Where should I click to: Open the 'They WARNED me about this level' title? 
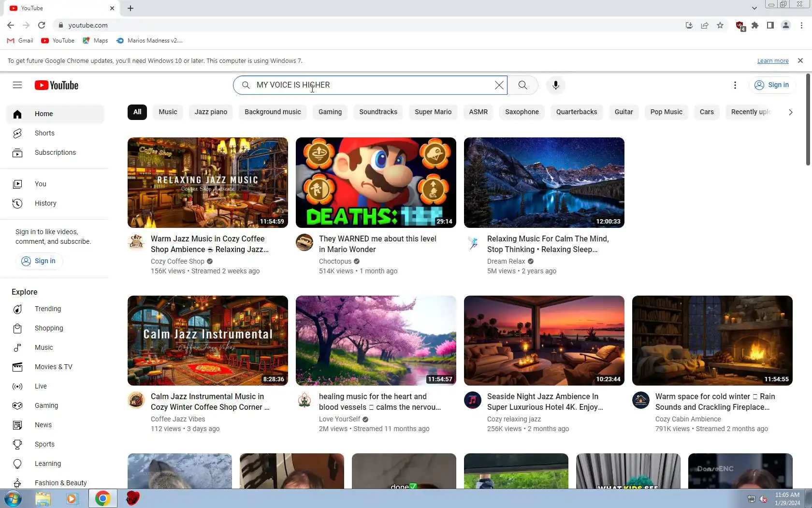[377, 244]
